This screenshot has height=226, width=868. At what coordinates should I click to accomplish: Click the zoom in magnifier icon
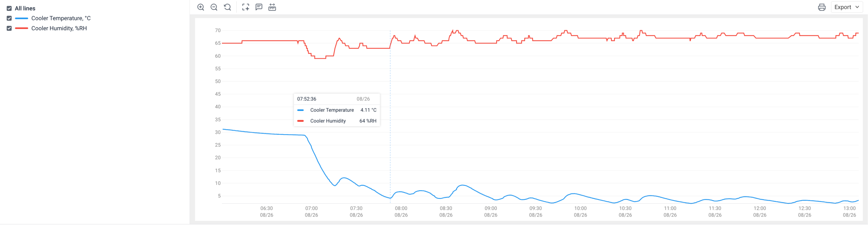(x=201, y=7)
